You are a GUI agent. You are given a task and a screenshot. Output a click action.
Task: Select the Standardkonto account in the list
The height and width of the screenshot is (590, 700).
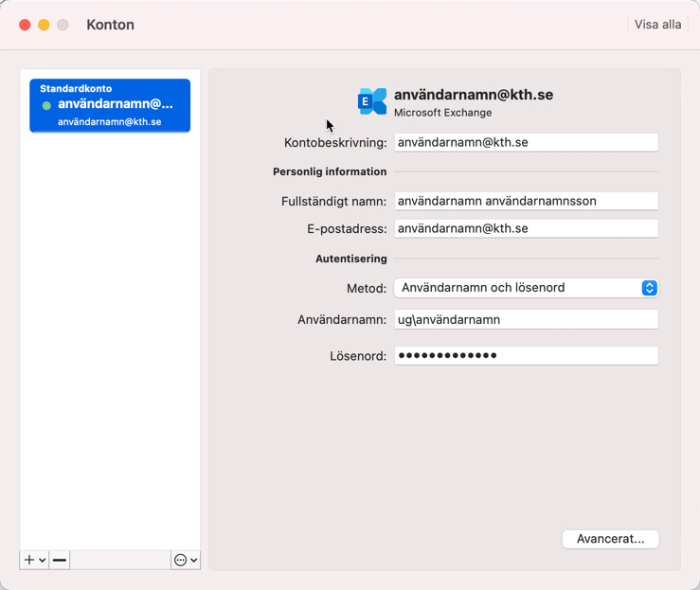click(110, 105)
